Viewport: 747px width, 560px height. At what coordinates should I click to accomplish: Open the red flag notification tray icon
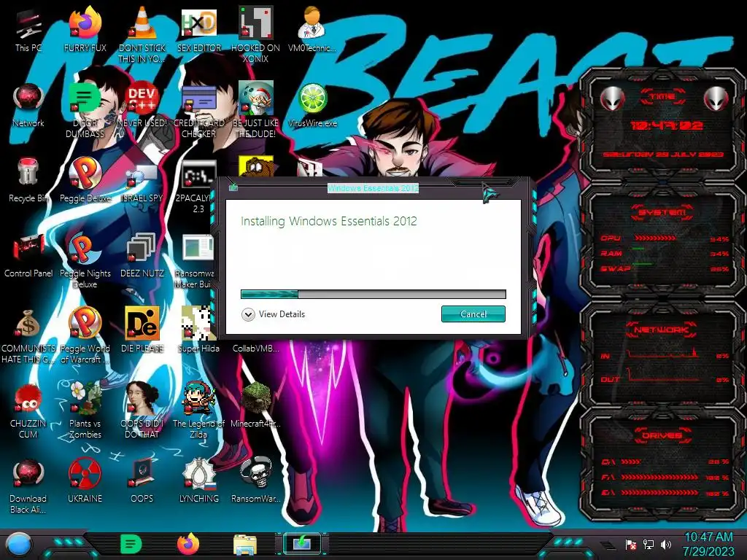click(631, 545)
